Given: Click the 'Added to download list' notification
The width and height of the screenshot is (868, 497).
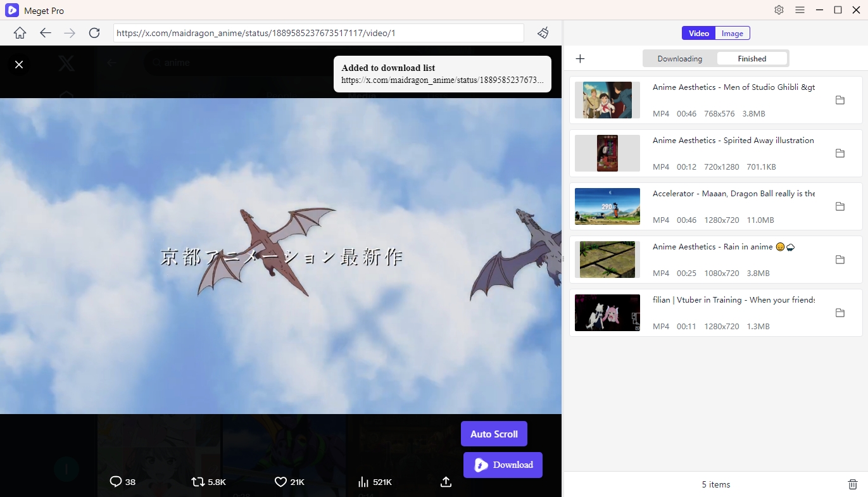Looking at the screenshot, I should coord(443,74).
